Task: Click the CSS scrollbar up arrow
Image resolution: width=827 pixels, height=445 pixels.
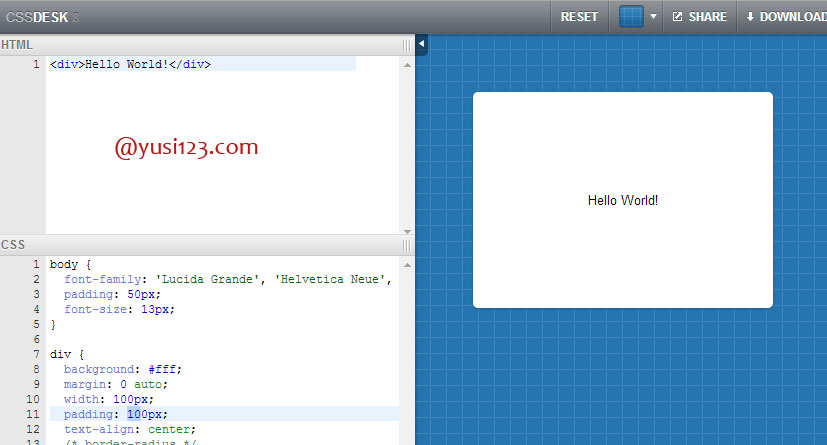Action: [407, 265]
